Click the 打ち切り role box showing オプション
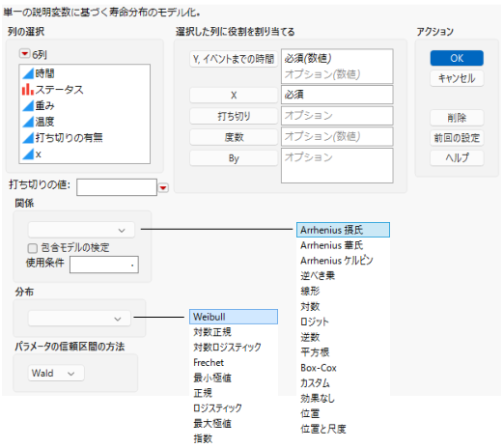Image resolution: width=503 pixels, height=448 pixels. [337, 116]
